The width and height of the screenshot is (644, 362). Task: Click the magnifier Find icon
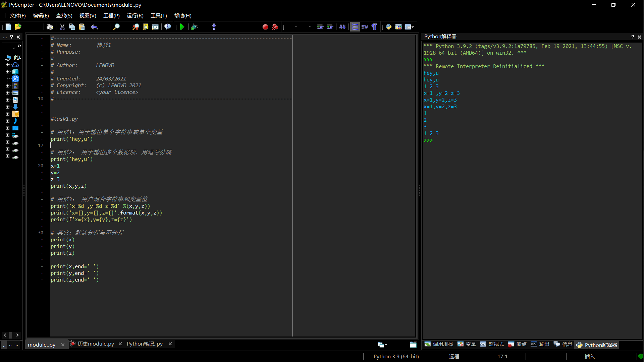116,27
